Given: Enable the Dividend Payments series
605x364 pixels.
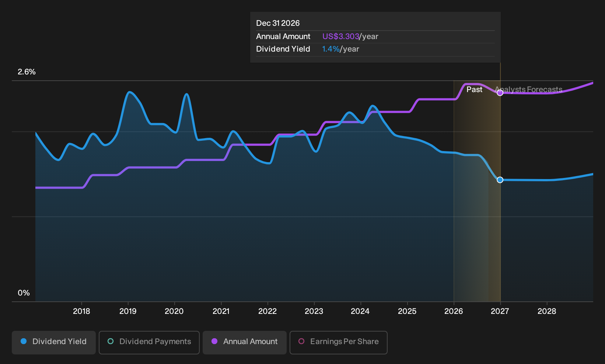Looking at the screenshot, I should (149, 342).
